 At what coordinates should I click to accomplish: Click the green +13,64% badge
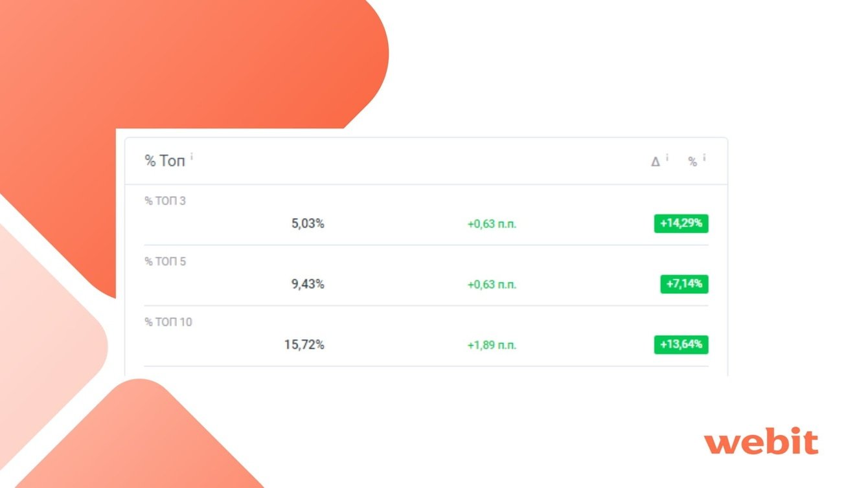681,344
